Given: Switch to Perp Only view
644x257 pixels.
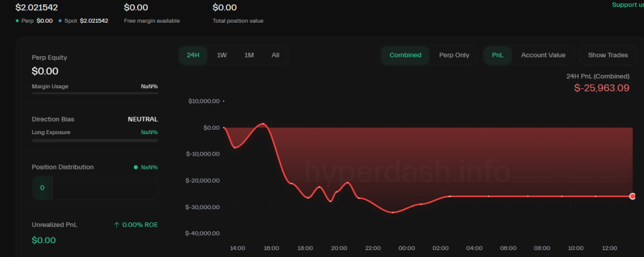Looking at the screenshot, I should 454,55.
